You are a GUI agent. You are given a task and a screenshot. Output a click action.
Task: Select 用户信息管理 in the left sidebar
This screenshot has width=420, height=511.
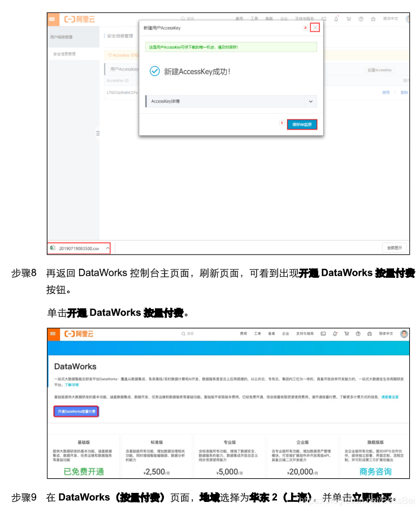(61, 37)
